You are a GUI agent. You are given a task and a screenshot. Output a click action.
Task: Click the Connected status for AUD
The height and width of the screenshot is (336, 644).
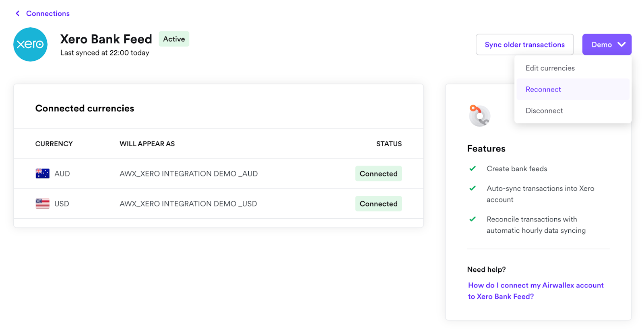[x=378, y=174]
